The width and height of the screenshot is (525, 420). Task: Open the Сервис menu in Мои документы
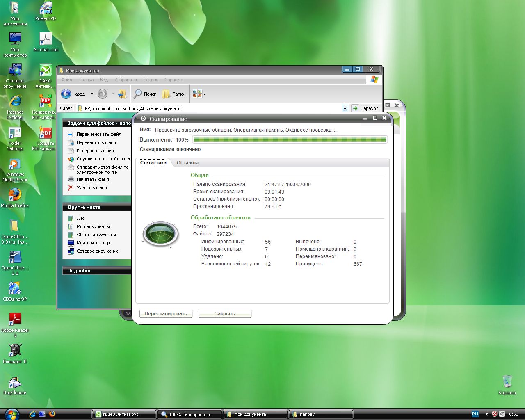coord(151,80)
